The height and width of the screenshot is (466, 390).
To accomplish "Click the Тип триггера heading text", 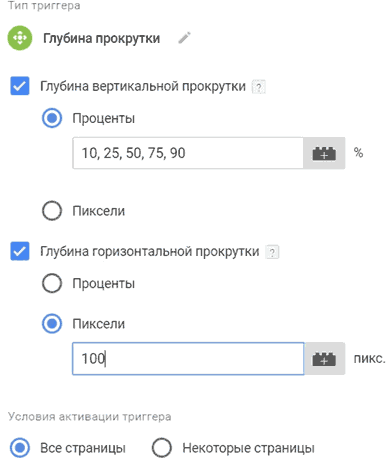I will pyautogui.click(x=44, y=6).
